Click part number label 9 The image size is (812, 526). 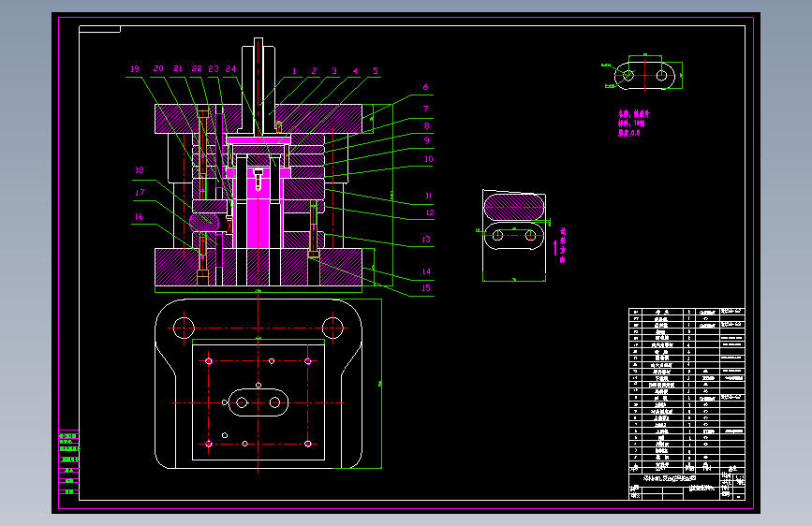[427, 140]
